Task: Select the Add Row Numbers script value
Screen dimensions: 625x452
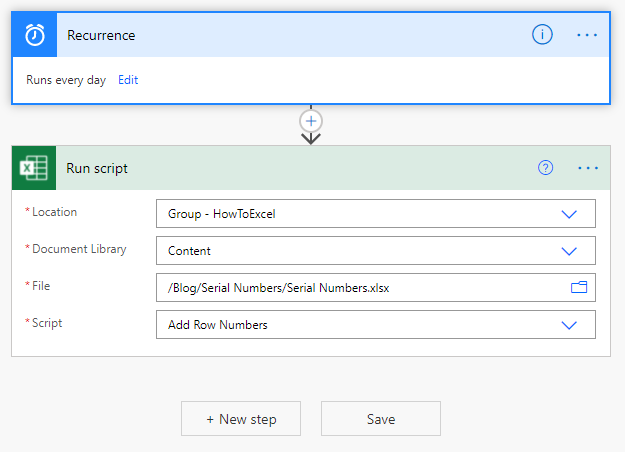Action: tap(218, 325)
